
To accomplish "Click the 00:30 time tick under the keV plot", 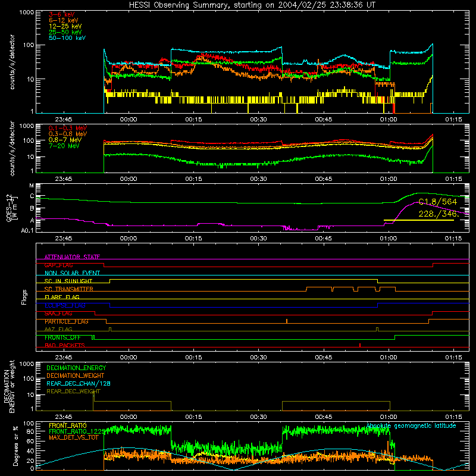I will click(258, 120).
